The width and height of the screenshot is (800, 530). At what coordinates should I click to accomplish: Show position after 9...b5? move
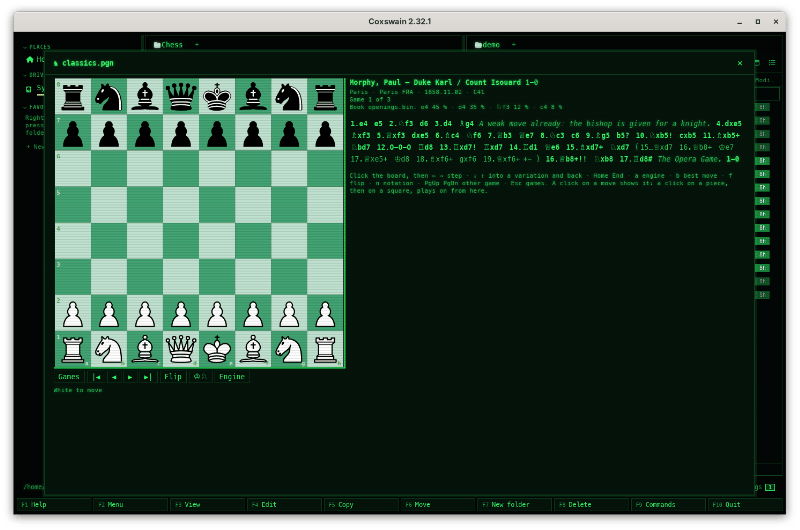622,135
